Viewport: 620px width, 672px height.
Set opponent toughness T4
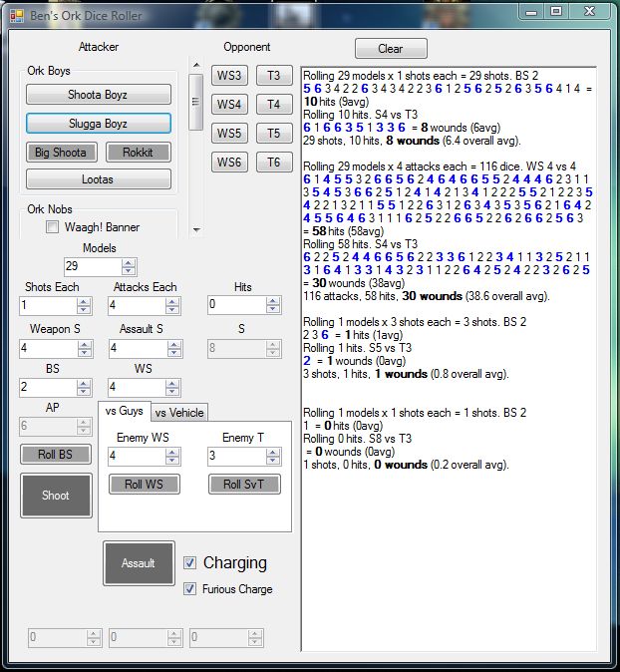(x=274, y=104)
